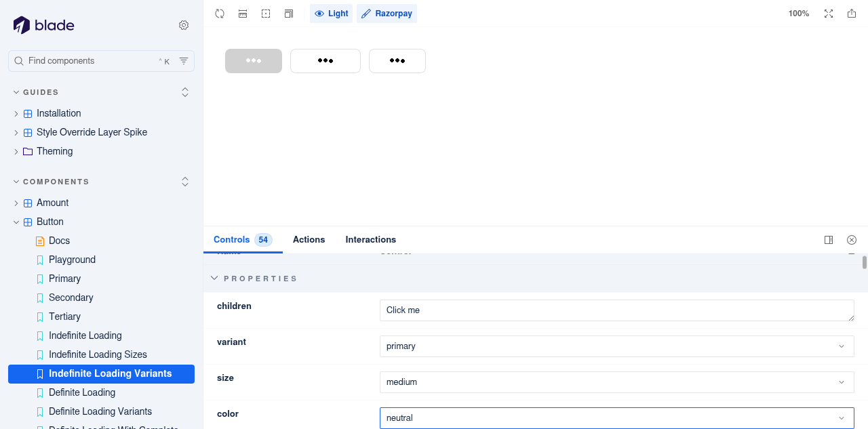This screenshot has width=868, height=429.
Task: Click the Playground bookmark icon
Action: coord(40,260)
